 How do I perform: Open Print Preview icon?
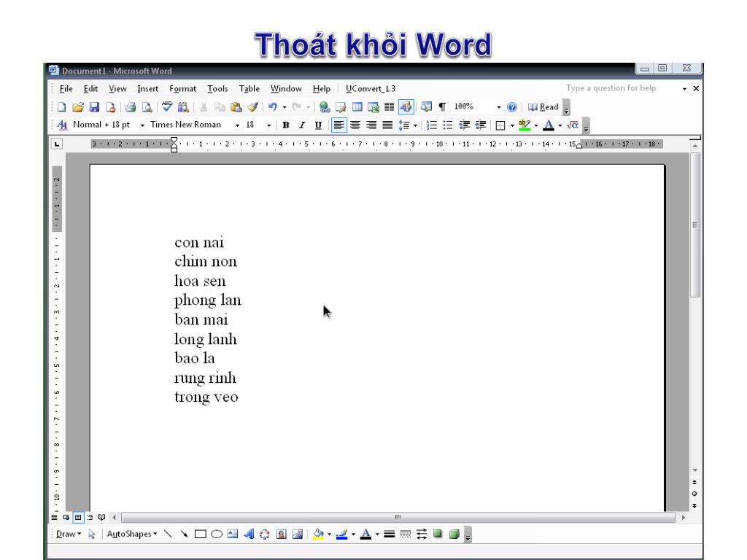(x=147, y=107)
